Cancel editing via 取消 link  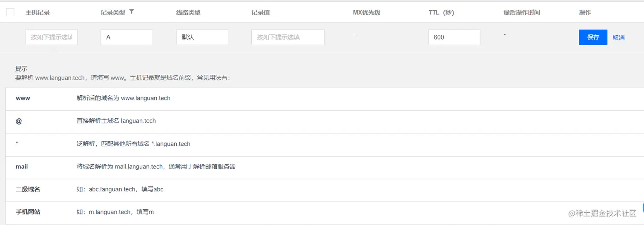tap(618, 37)
